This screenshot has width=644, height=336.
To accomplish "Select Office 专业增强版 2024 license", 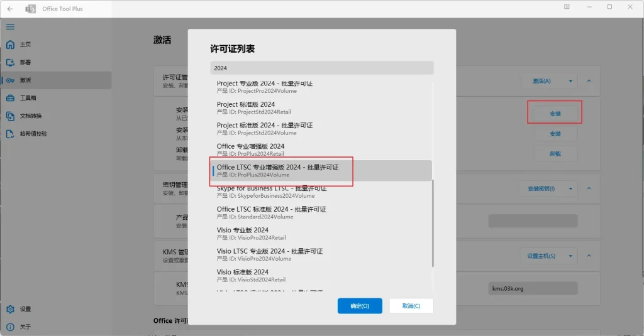I will [x=322, y=149].
